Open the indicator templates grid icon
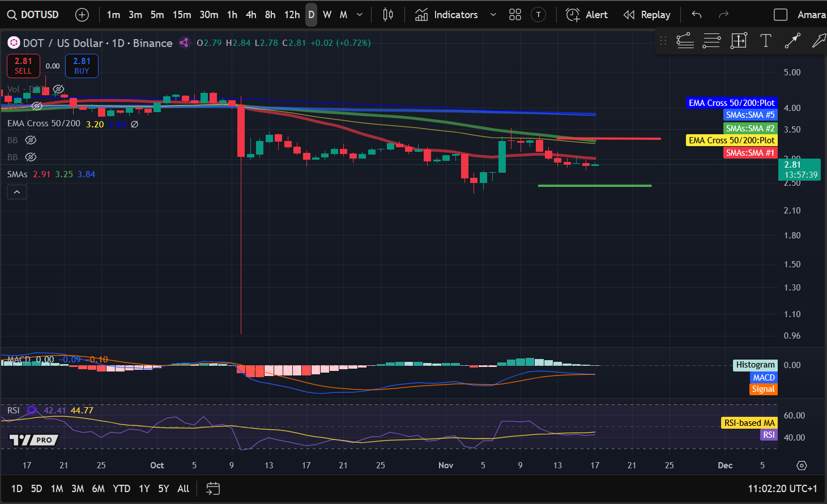Image resolution: width=827 pixels, height=504 pixels. [x=515, y=15]
